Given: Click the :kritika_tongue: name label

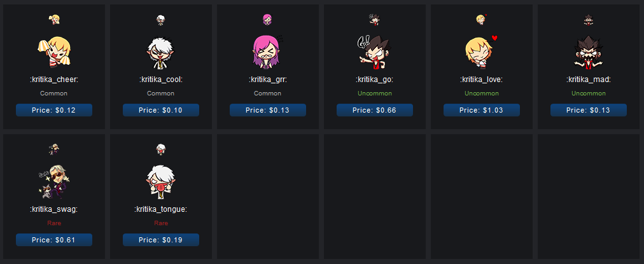Looking at the screenshot, I should pyautogui.click(x=161, y=209).
